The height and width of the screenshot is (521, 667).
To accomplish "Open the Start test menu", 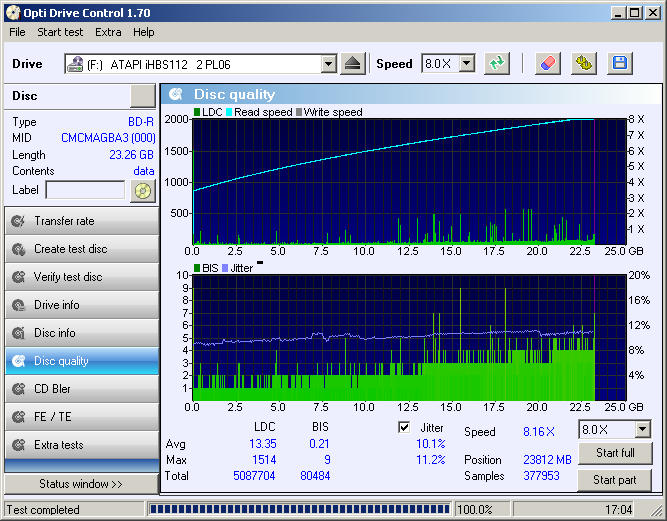I will (60, 32).
